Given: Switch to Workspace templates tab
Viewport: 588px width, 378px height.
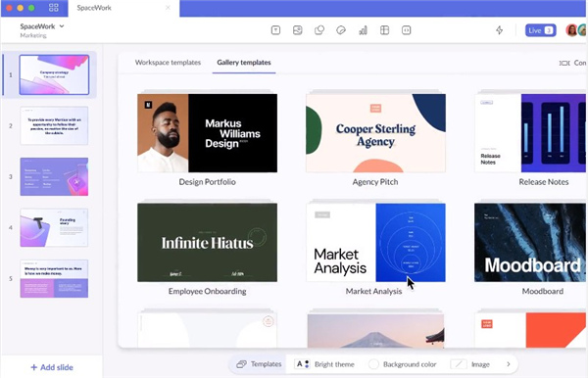Looking at the screenshot, I should tap(168, 63).
